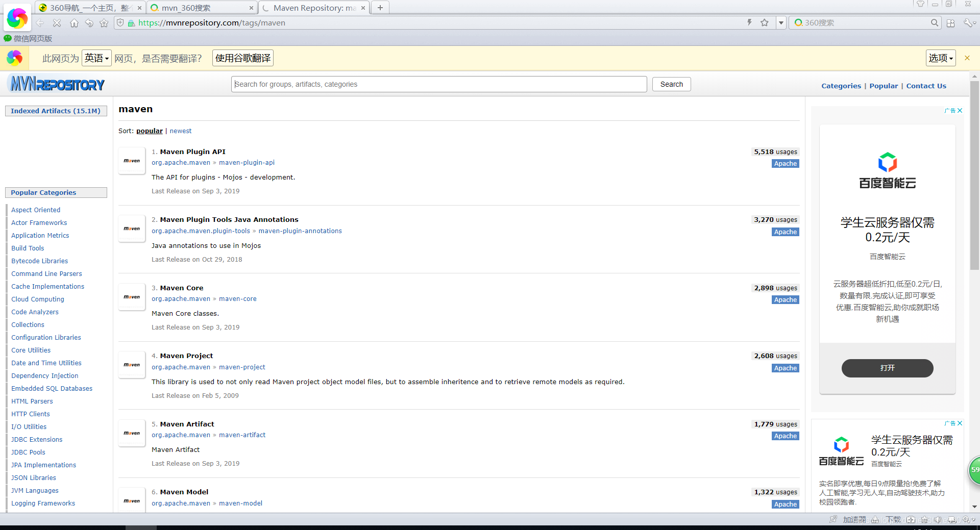This screenshot has height=530, width=980.
Task: Click the zoom magnifier icon in status bar
Action: coord(966,519)
